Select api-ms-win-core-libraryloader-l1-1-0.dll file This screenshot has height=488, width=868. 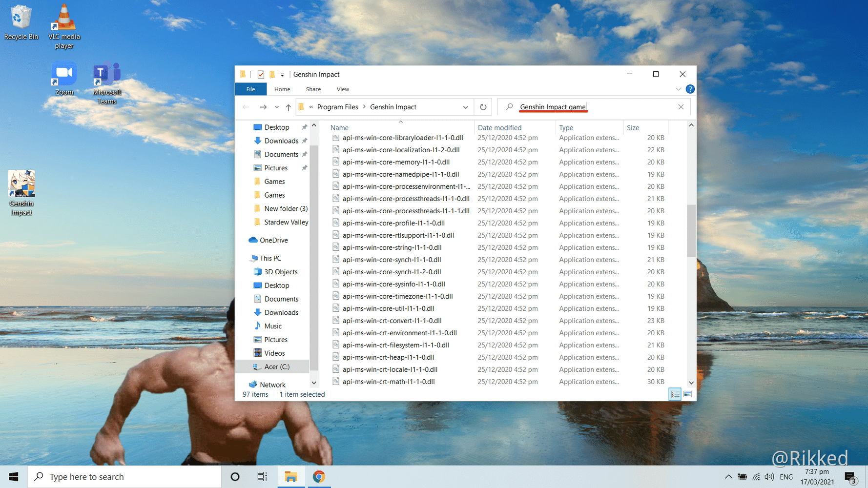click(403, 138)
